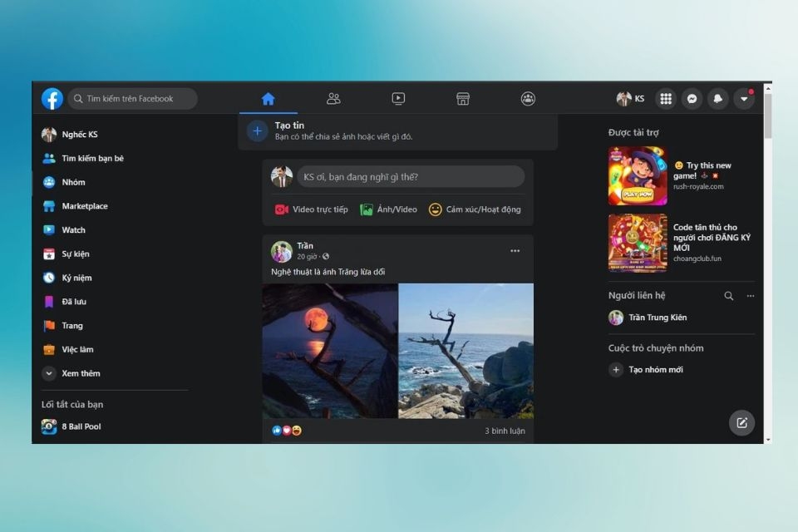The width and height of the screenshot is (798, 532).
Task: Open the choangclub.fun ad image
Action: [638, 244]
